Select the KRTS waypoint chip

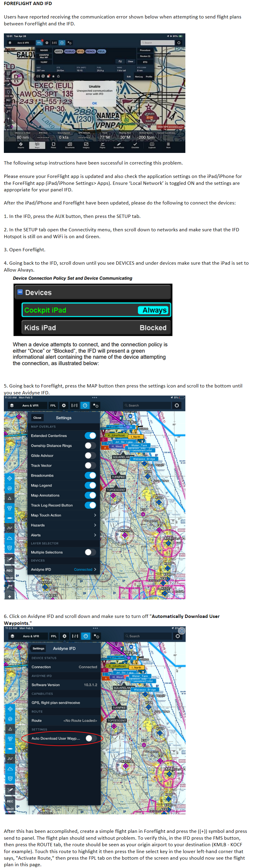(x=59, y=51)
